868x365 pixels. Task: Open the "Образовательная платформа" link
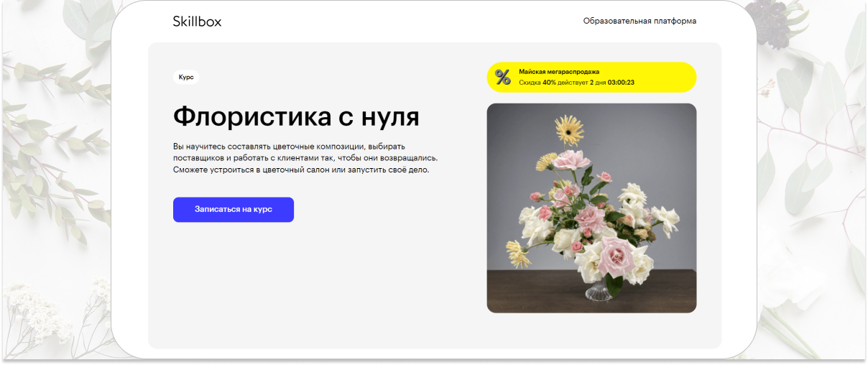[x=640, y=21]
